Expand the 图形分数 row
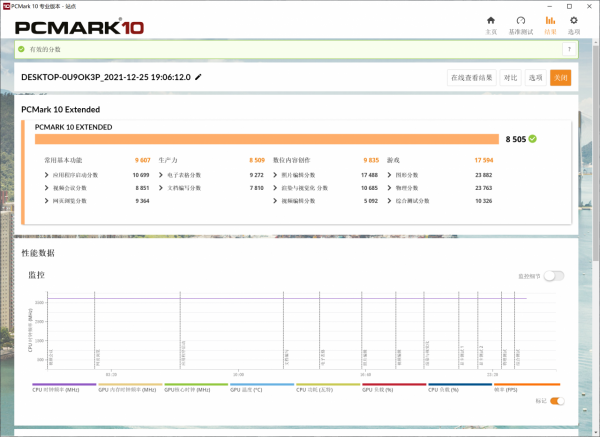Viewport: 600px width, 437px height. [x=389, y=174]
